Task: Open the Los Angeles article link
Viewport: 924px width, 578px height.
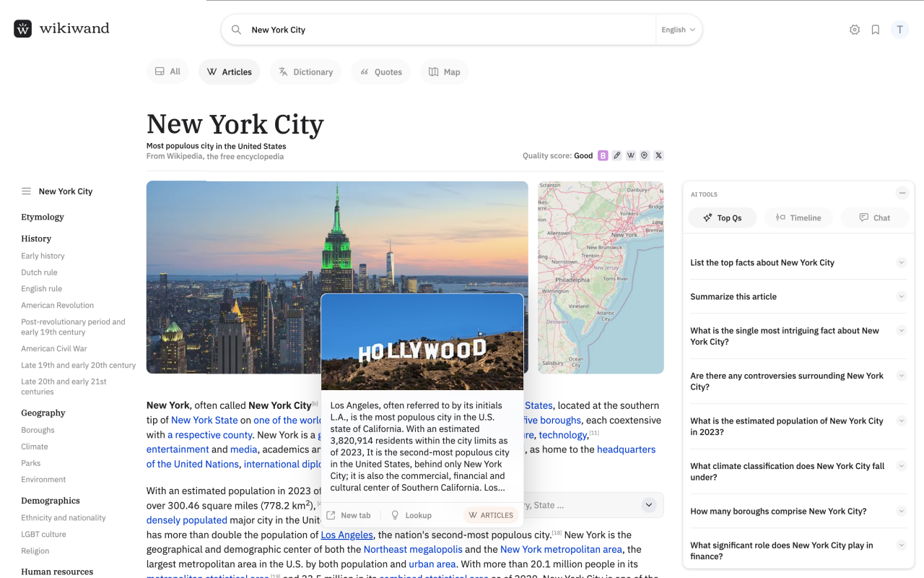Action: (346, 535)
